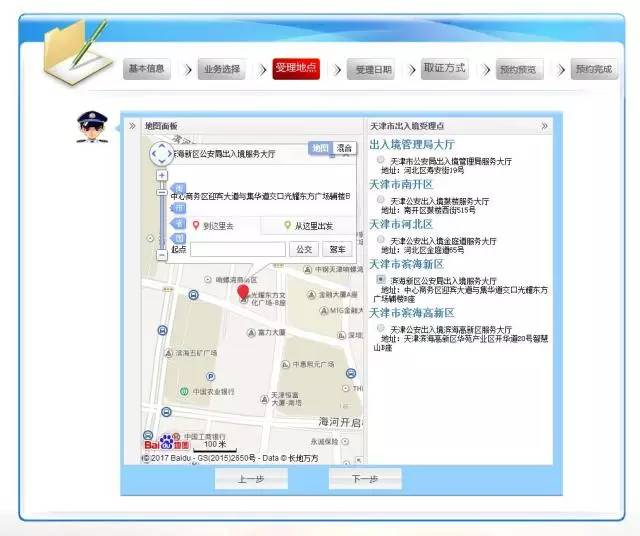Collapse the 地图面板 map panel with its chevron

[132, 126]
